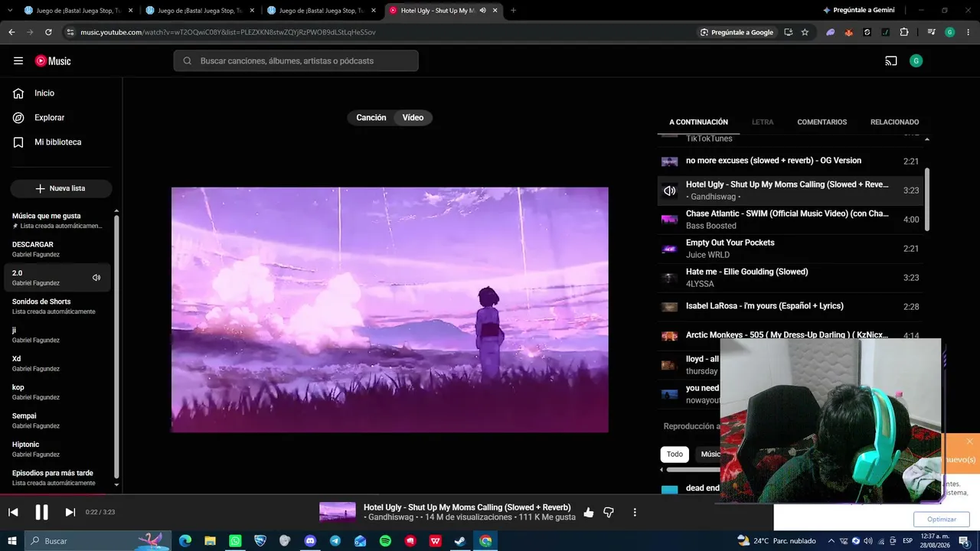
Task: Click Pregúntale a Google in address bar
Action: coord(737,32)
